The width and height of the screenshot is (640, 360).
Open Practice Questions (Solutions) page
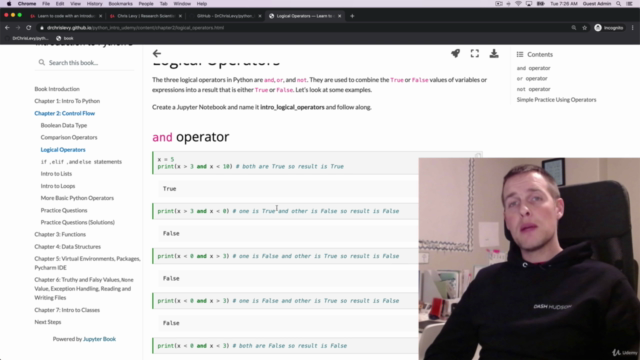tap(78, 222)
